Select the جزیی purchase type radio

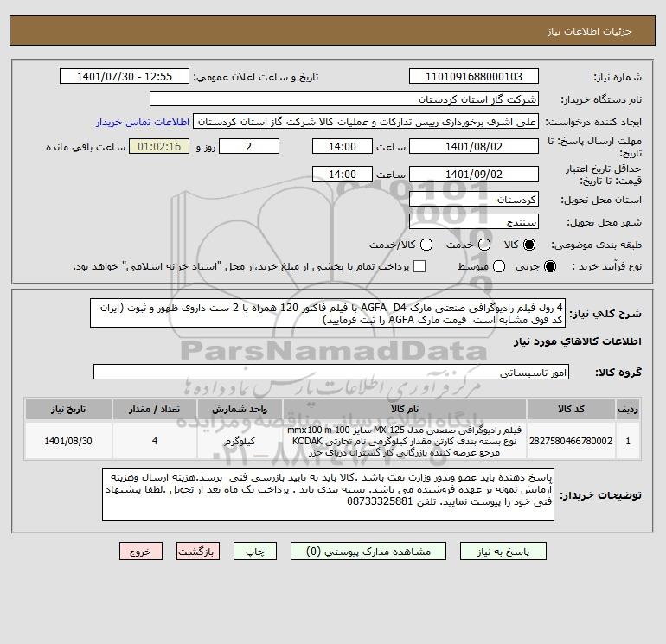(549, 266)
